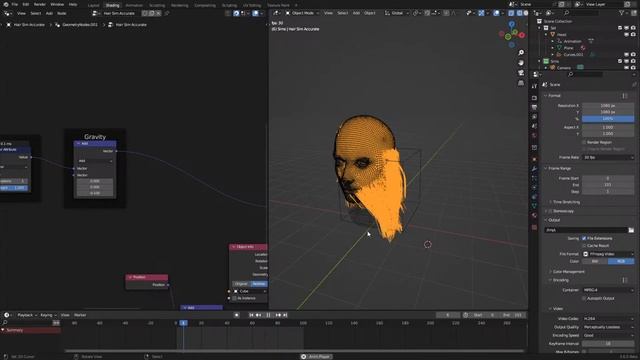Screen dimensions: 640x360
Task: Enable the Autosplit Output checkbox
Action: click(x=584, y=298)
